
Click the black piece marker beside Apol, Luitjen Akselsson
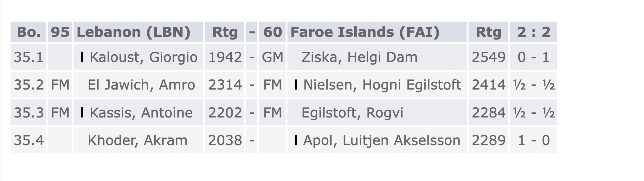(296, 140)
